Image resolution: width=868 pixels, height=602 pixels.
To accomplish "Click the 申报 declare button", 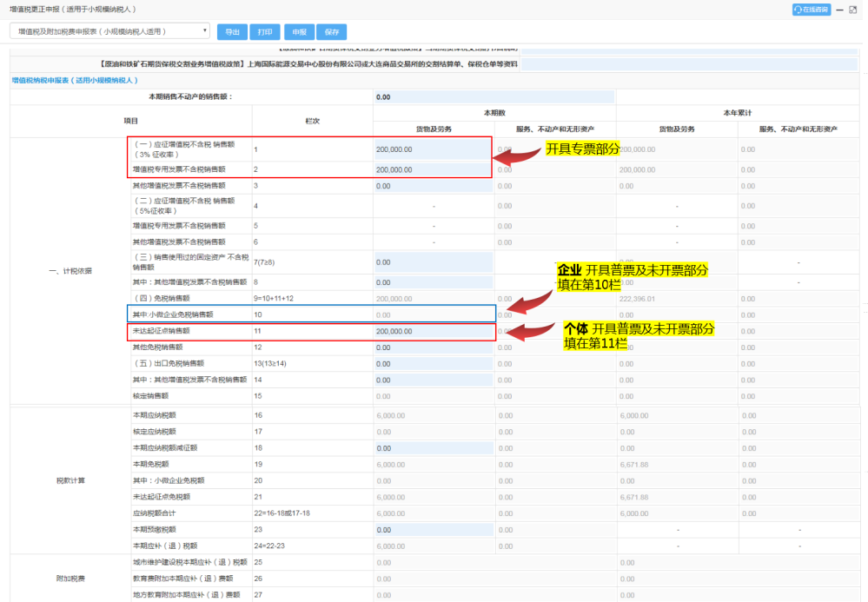I will click(299, 32).
